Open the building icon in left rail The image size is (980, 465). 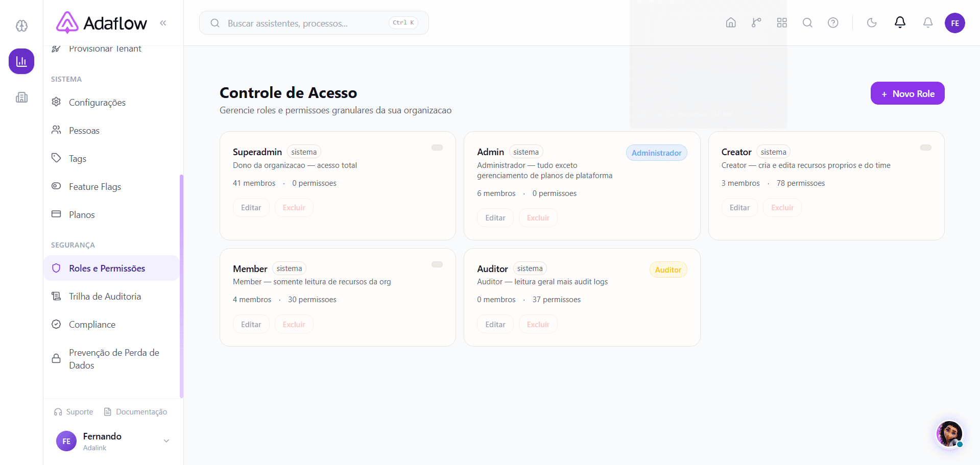21,97
